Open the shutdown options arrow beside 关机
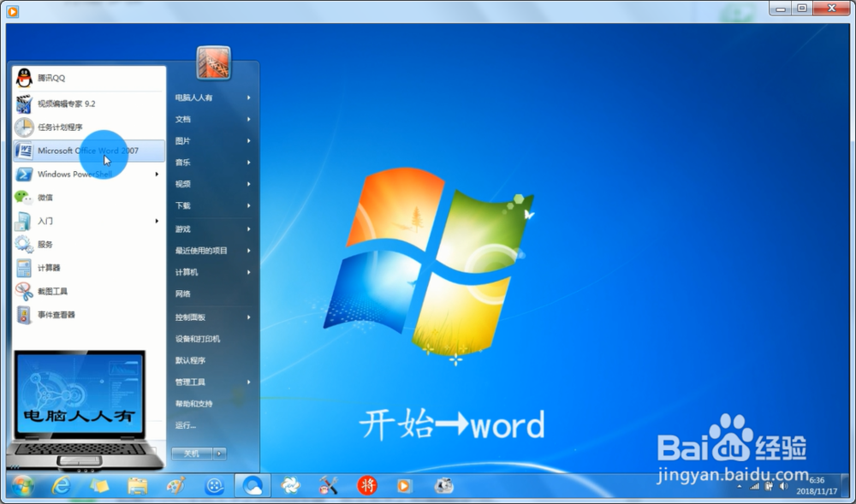856x504 pixels. pyautogui.click(x=219, y=454)
